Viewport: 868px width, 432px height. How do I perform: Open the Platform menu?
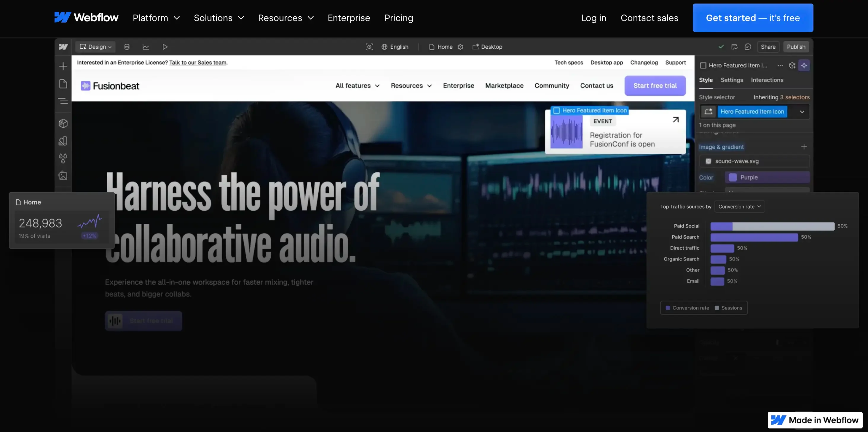click(x=156, y=18)
